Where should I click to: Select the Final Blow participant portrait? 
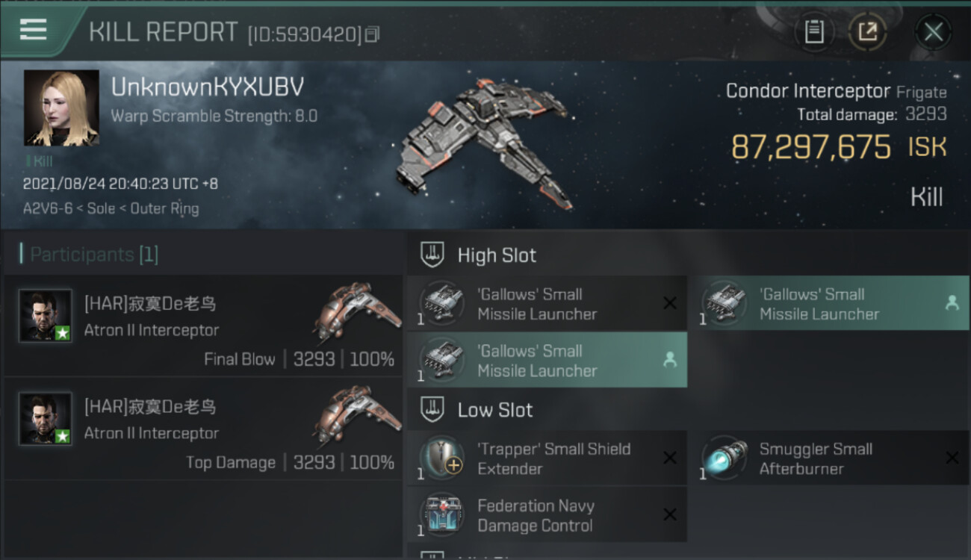click(46, 316)
